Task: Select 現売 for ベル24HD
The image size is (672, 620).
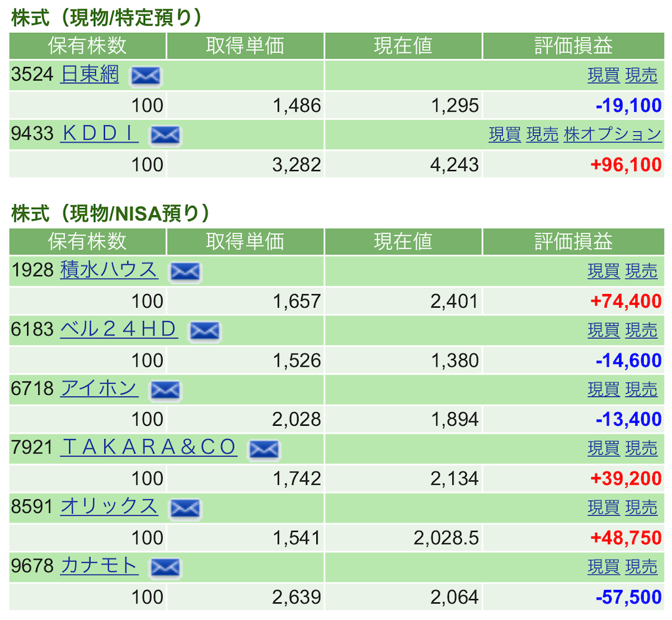Action: point(641,331)
